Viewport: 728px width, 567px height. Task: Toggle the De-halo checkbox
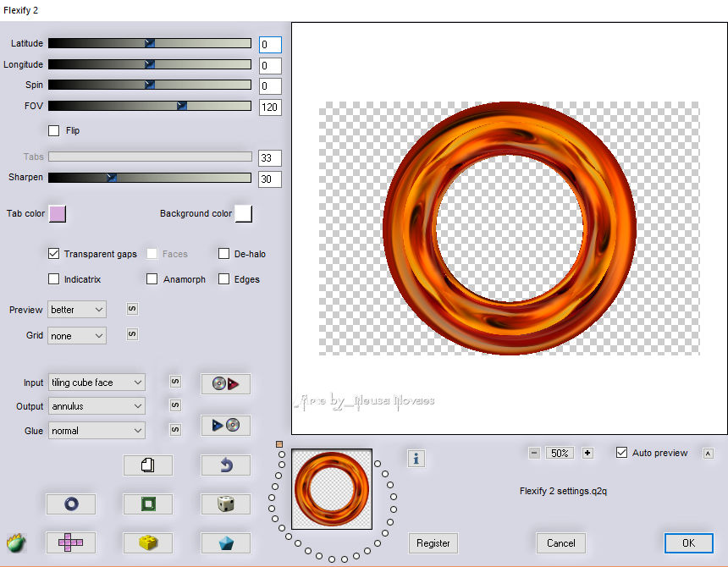223,253
